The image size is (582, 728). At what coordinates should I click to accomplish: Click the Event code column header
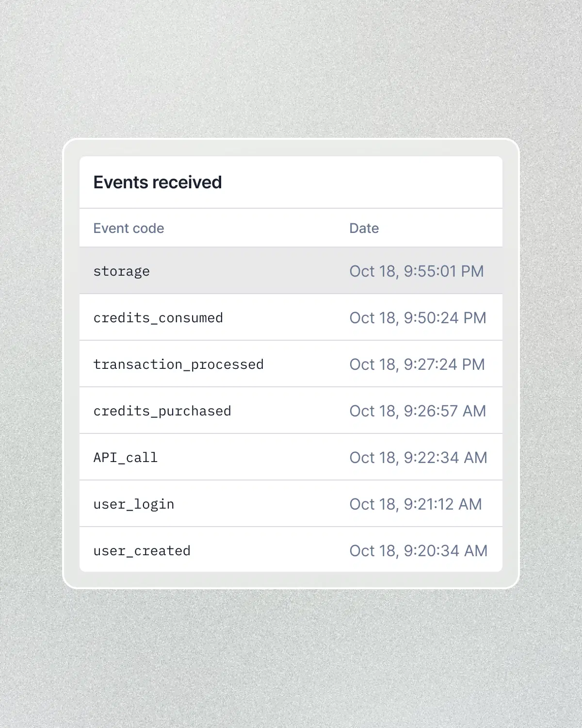[129, 228]
